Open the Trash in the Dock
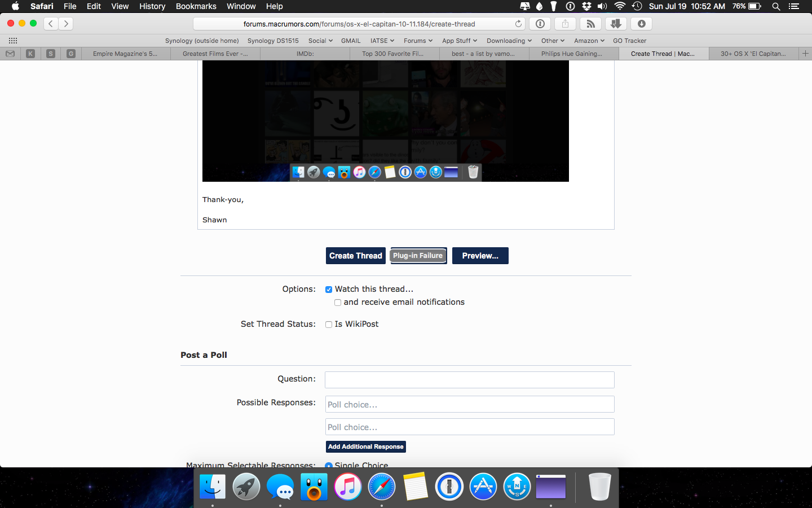 coord(599,487)
